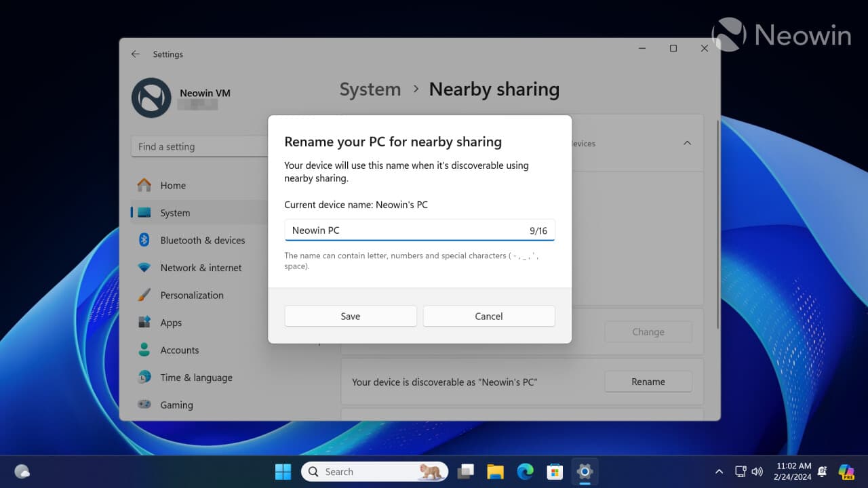Click the Rename button for device discovery name
Viewport: 868px width, 488px height.
pyautogui.click(x=648, y=382)
